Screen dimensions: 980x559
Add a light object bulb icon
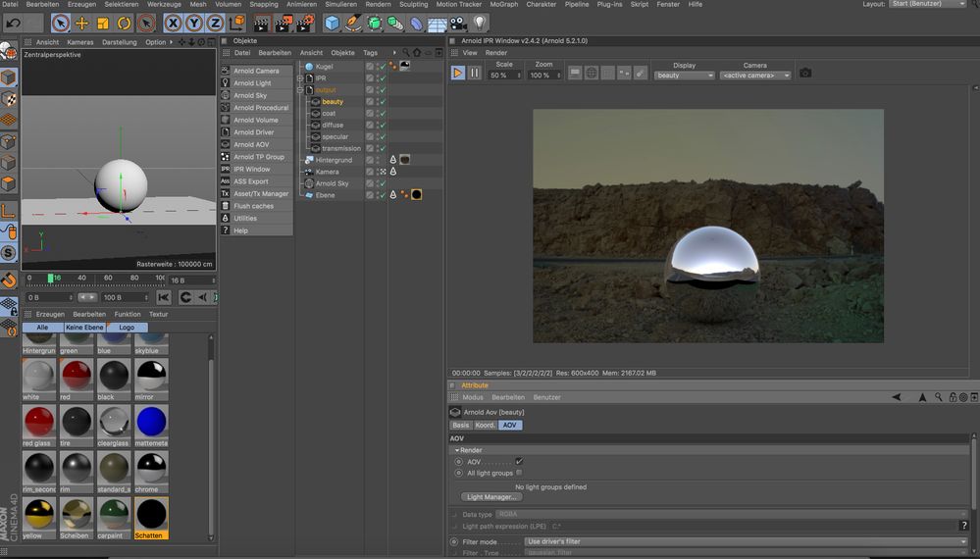480,24
